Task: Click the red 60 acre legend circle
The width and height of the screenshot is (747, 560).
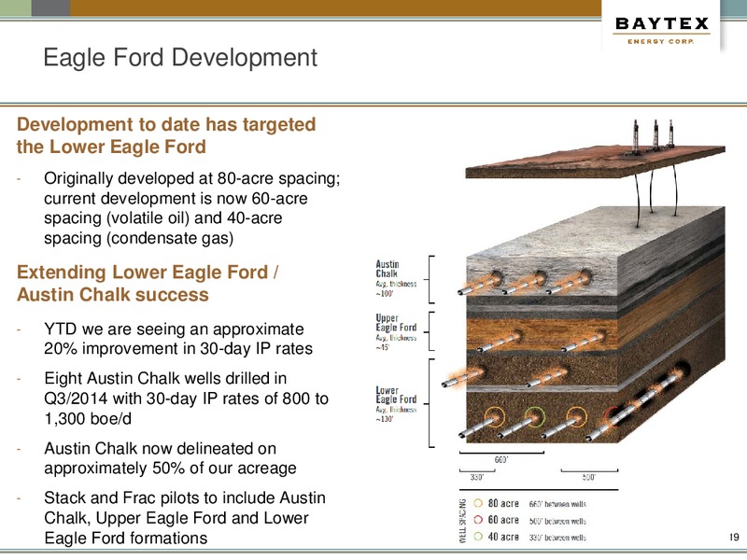Action: 478,520
